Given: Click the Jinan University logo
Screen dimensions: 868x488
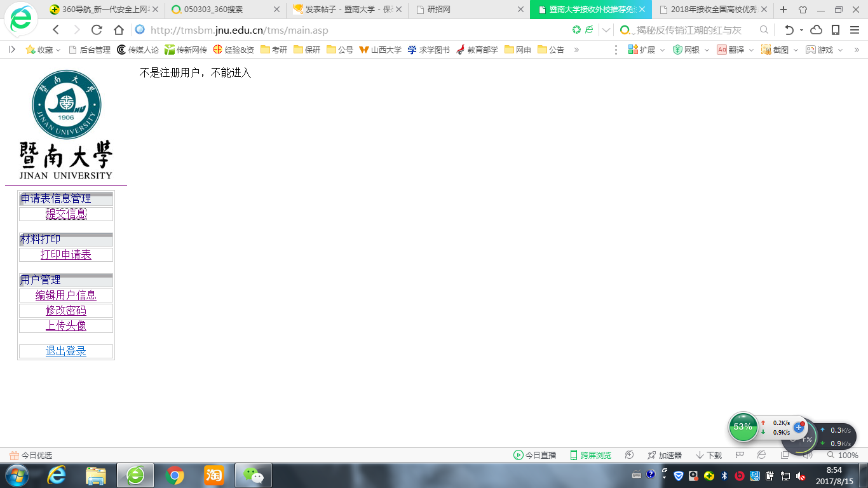Looking at the screenshot, I should (66, 125).
